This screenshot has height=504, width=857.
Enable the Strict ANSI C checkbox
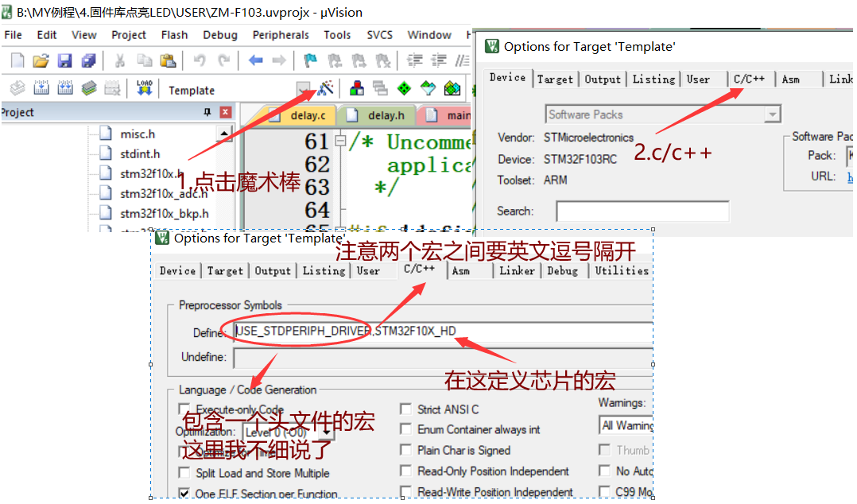pos(405,409)
